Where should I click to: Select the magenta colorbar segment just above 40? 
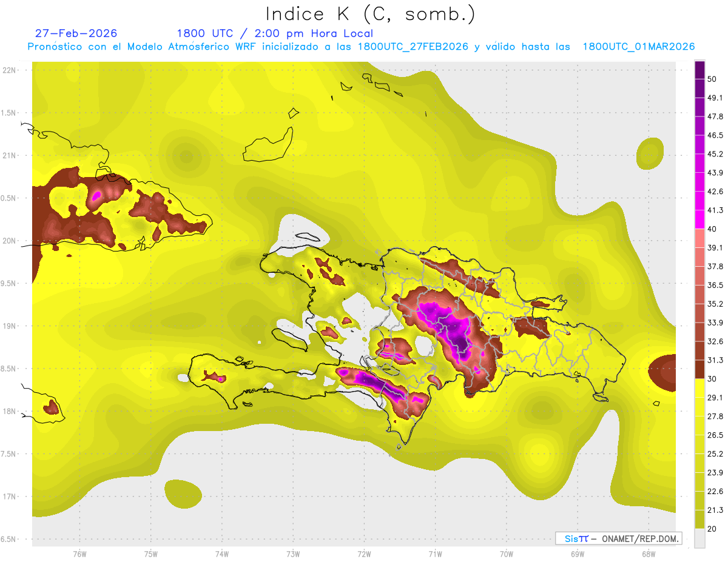pyautogui.click(x=699, y=219)
